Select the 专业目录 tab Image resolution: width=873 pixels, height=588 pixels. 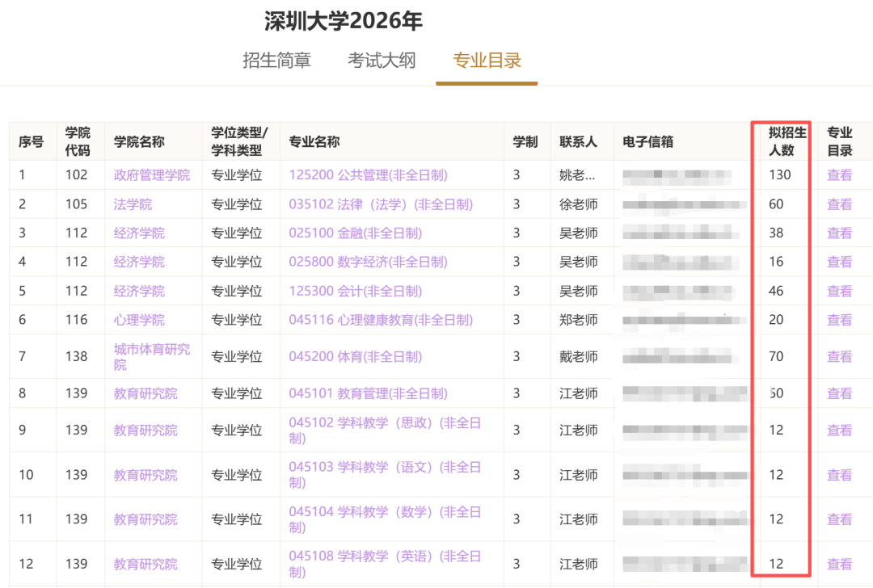(487, 61)
